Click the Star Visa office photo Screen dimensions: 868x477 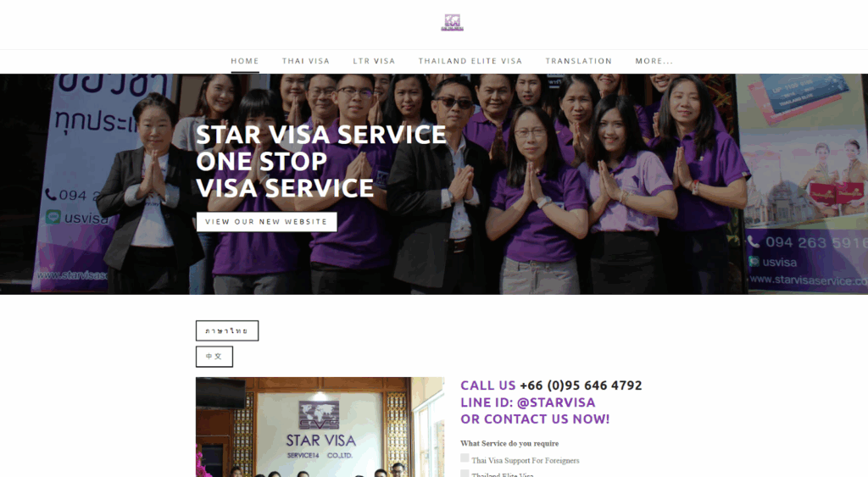[320, 427]
